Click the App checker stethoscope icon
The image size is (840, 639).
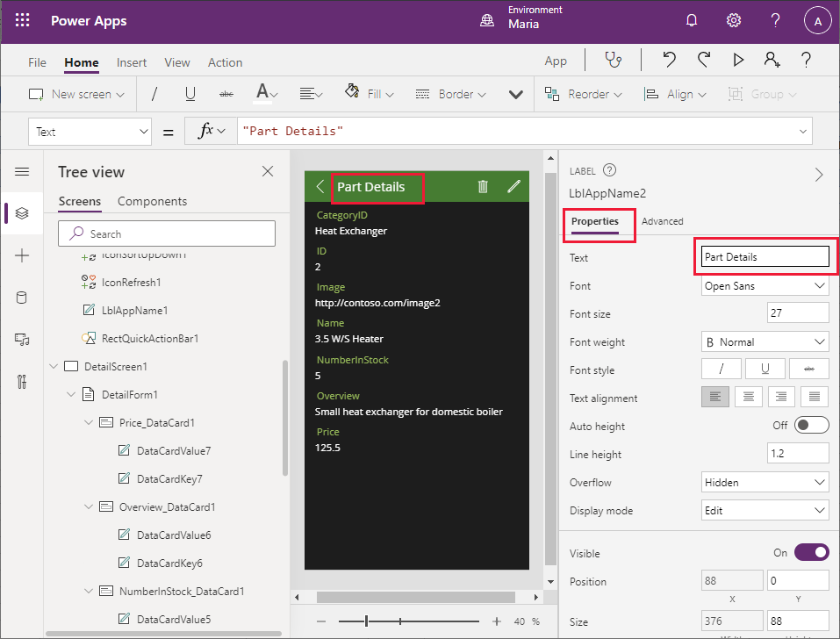tap(614, 61)
